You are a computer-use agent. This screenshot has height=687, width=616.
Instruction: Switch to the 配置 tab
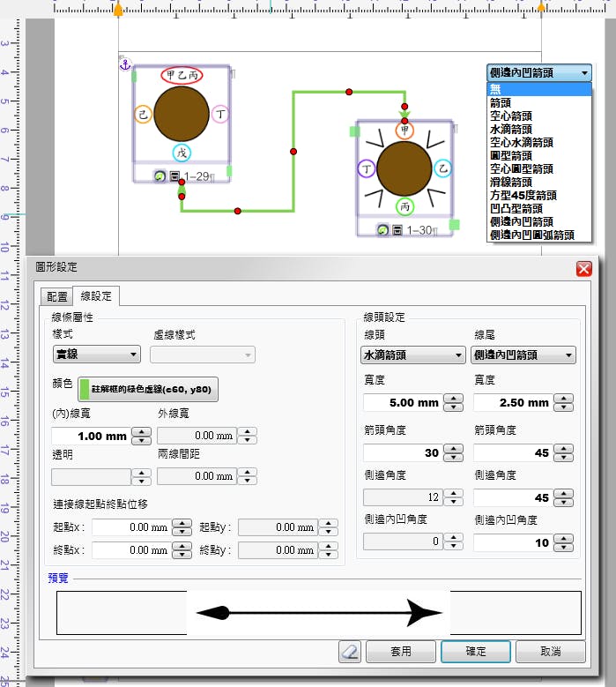point(56,296)
